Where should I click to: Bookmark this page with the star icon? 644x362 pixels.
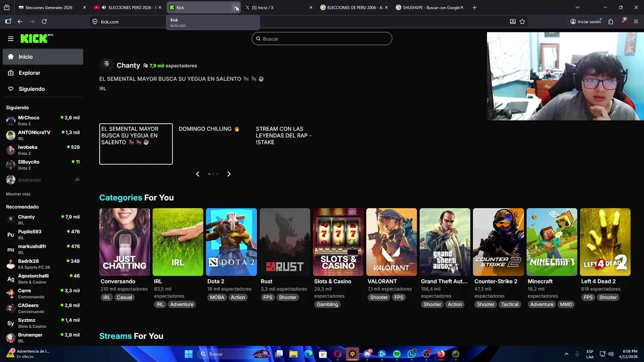pyautogui.click(x=522, y=22)
